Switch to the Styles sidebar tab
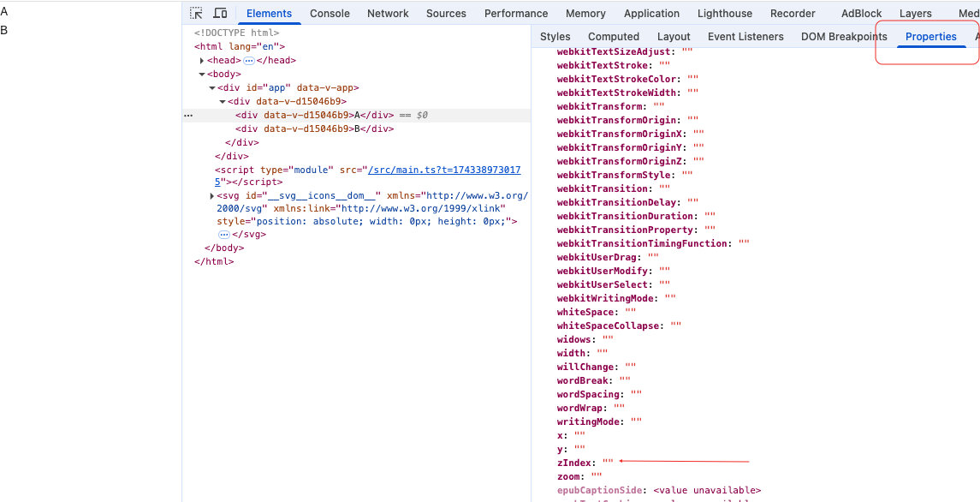The width and height of the screenshot is (980, 502). pos(555,36)
